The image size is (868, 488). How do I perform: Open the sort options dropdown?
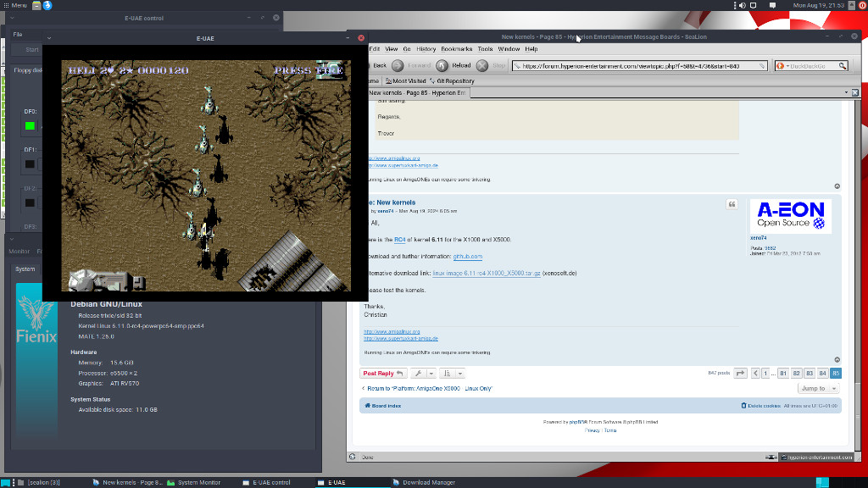pyautogui.click(x=453, y=374)
